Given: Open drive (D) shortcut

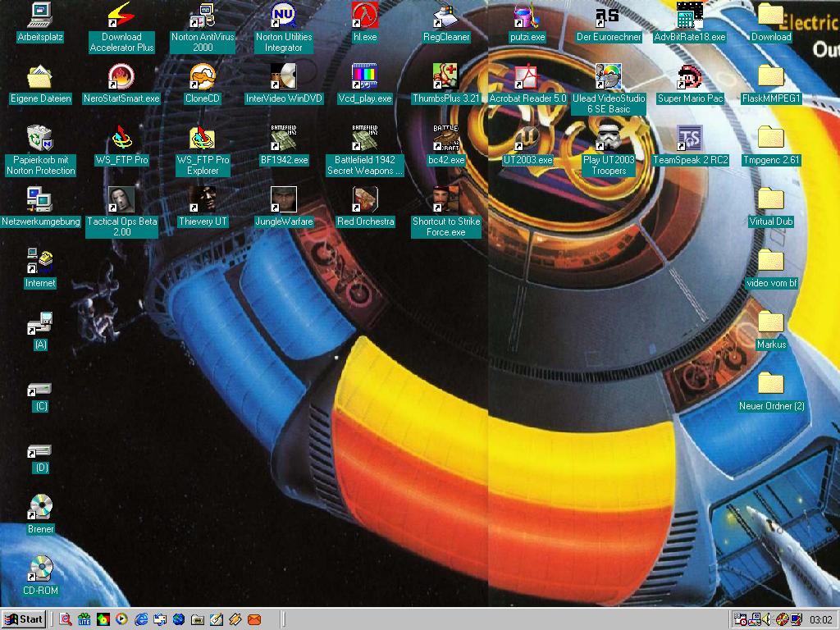Looking at the screenshot, I should coord(40,458).
